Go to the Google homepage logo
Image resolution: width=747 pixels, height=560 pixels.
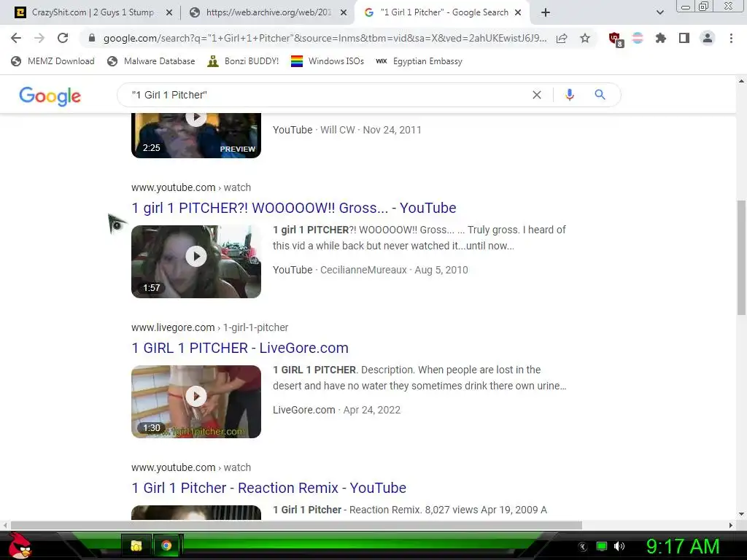coord(50,96)
